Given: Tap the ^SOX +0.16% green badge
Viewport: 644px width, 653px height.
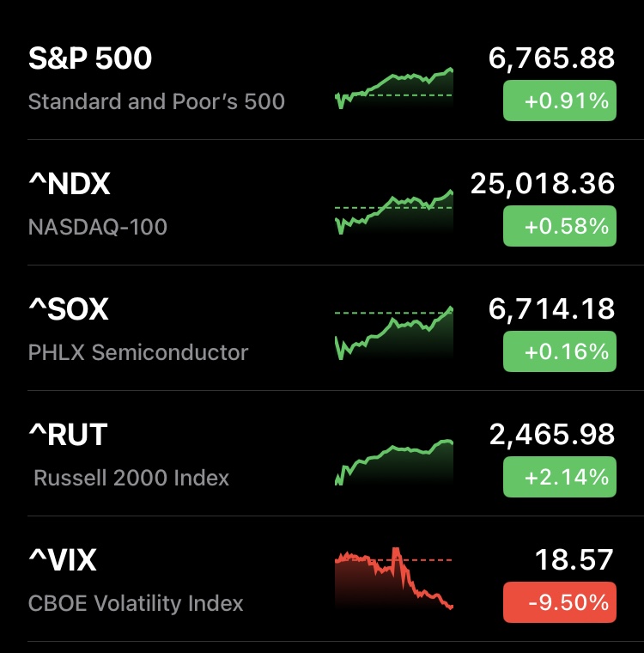Looking at the screenshot, I should [559, 351].
